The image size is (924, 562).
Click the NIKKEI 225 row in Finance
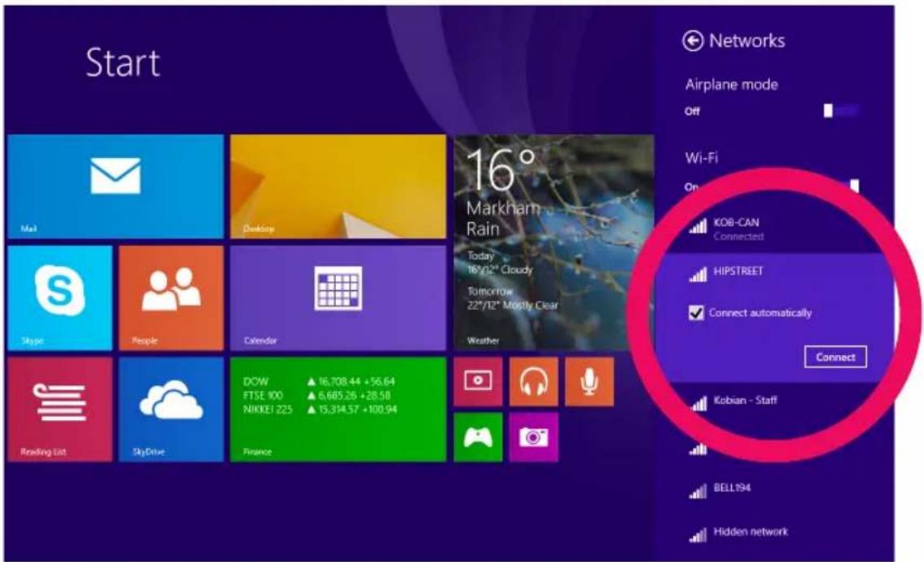[x=320, y=410]
